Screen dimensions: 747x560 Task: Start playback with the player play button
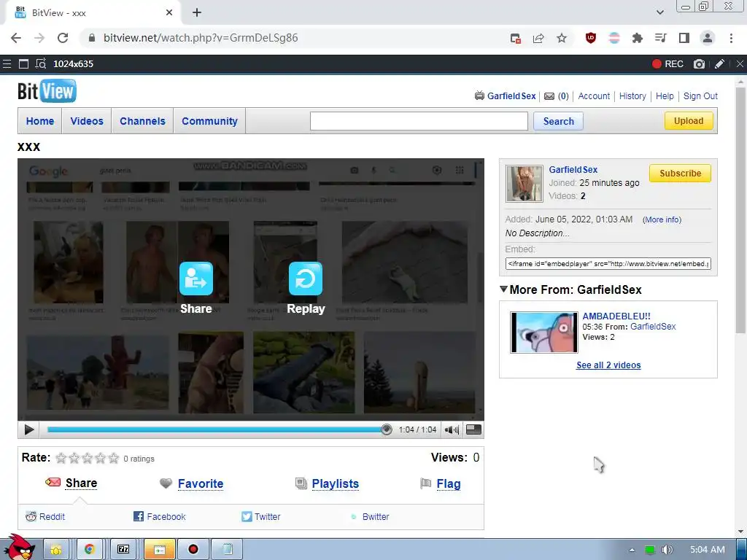click(x=29, y=429)
